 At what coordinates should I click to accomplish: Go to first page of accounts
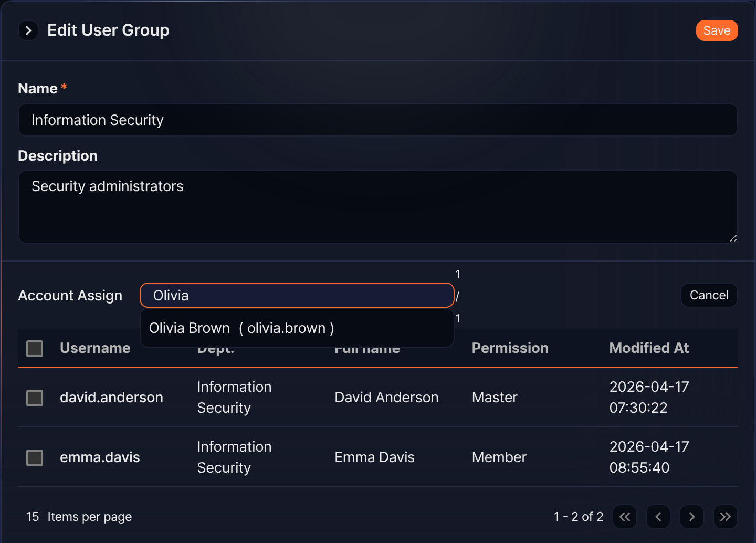[625, 517]
